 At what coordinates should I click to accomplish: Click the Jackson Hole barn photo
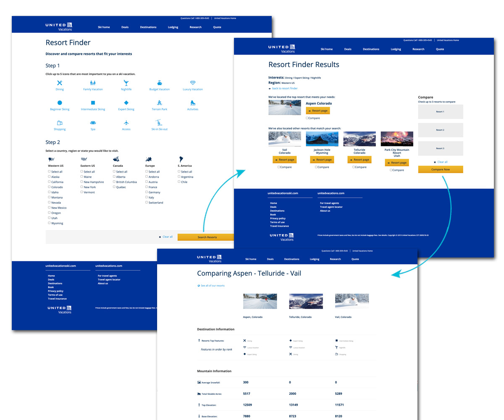click(322, 139)
